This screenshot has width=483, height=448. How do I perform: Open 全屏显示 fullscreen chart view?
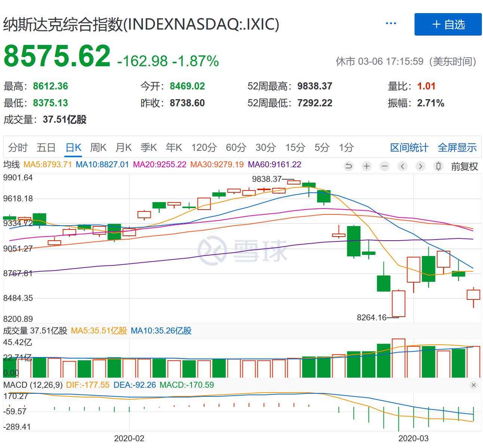pos(457,147)
